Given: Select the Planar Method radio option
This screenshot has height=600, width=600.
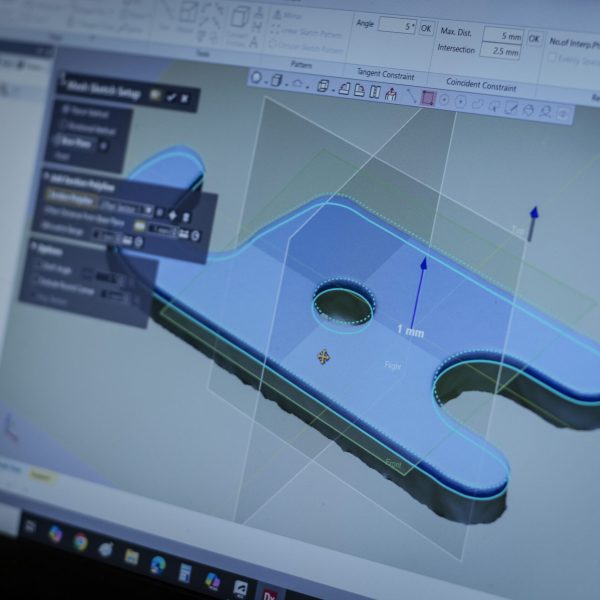Looking at the screenshot, I should (65, 109).
